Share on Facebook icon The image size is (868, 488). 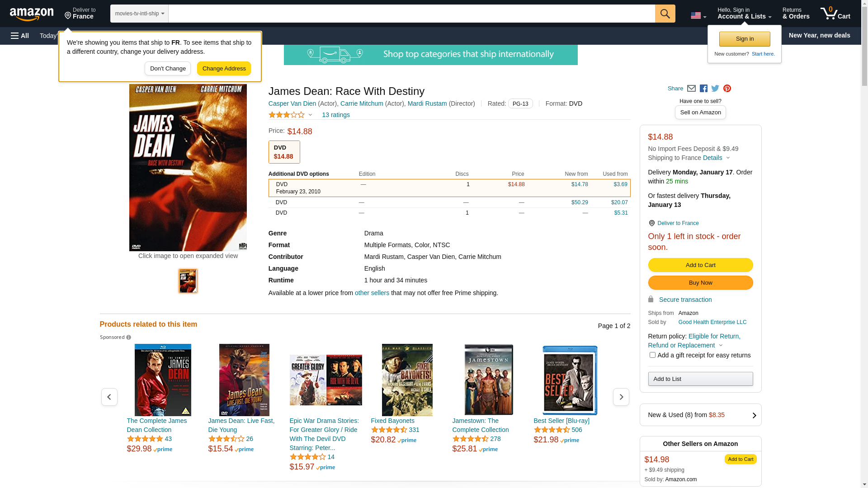click(703, 89)
